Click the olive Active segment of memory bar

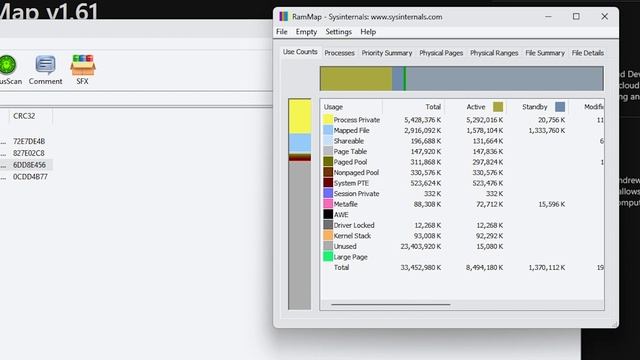[x=356, y=78]
